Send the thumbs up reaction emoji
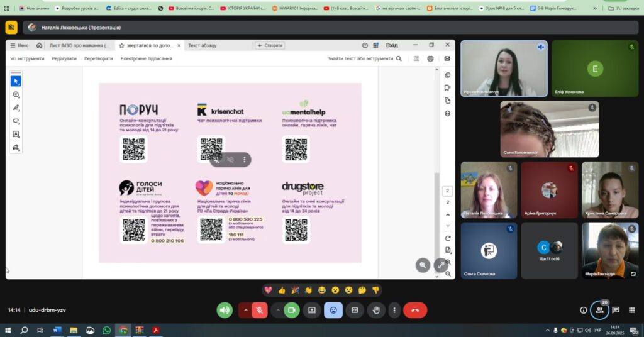Viewport: 644px width, 337px height. (x=281, y=290)
